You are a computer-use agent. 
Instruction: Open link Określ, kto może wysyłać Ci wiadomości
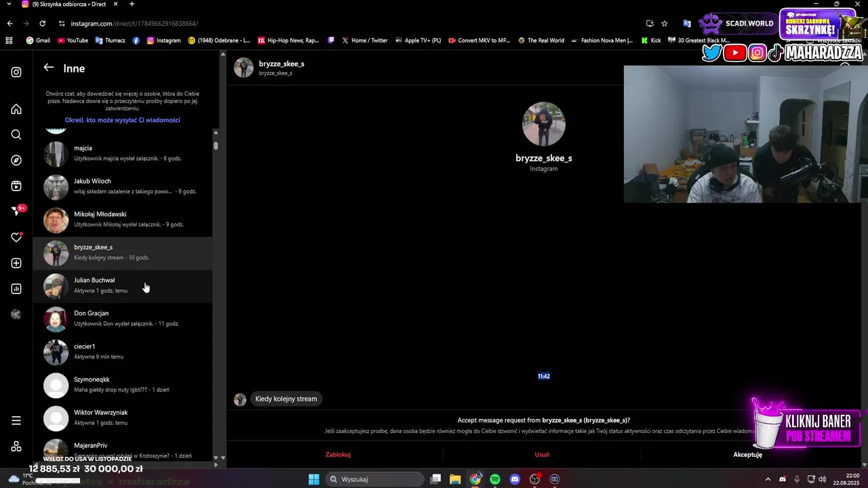(123, 120)
